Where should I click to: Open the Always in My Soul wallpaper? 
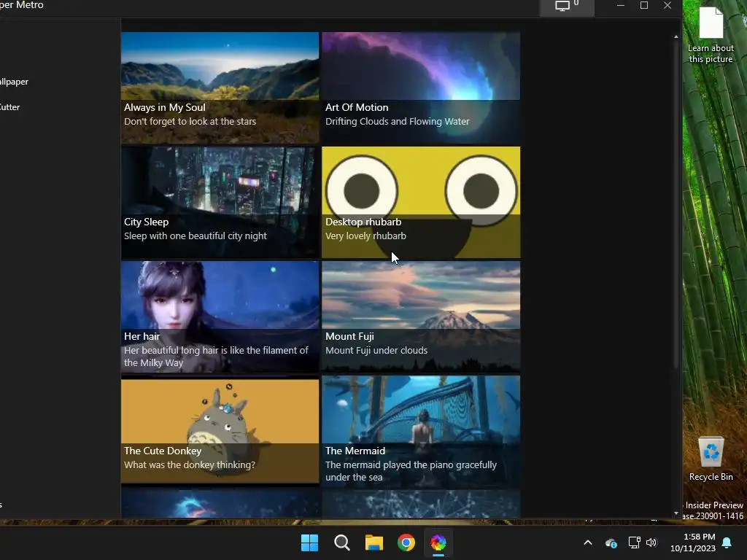pyautogui.click(x=220, y=87)
